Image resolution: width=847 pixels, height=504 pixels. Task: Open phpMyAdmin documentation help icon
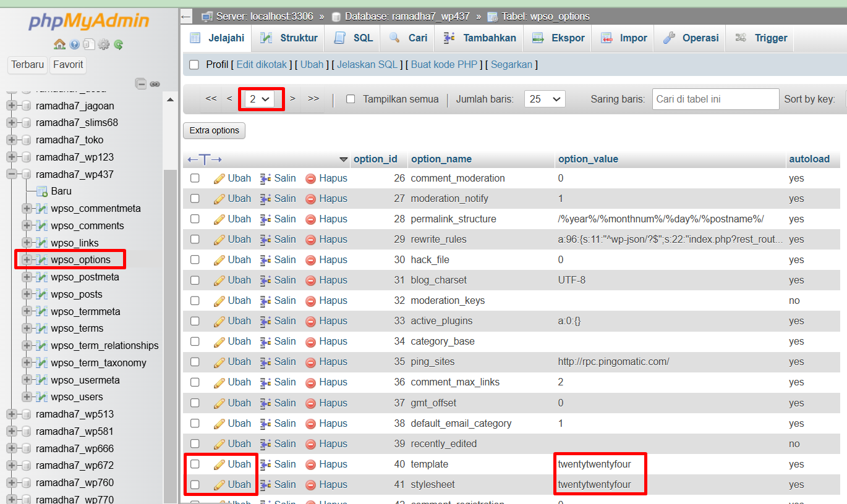[x=75, y=44]
